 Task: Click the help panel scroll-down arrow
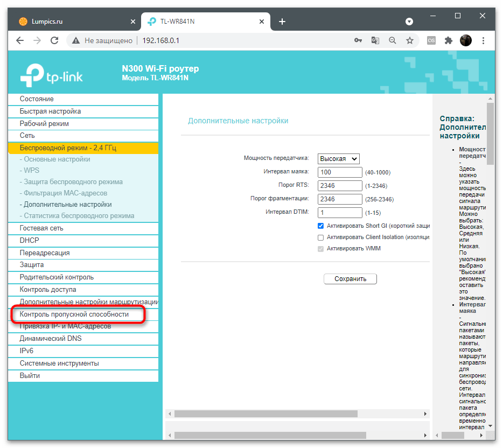490,426
